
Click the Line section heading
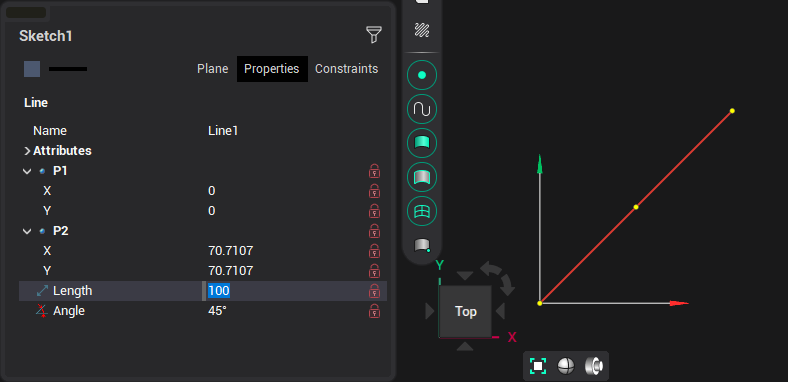click(x=36, y=103)
